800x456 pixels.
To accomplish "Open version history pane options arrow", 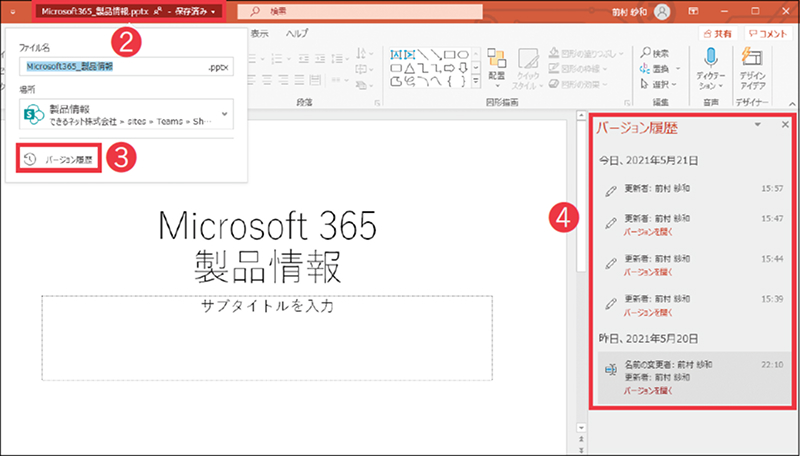I will (758, 125).
